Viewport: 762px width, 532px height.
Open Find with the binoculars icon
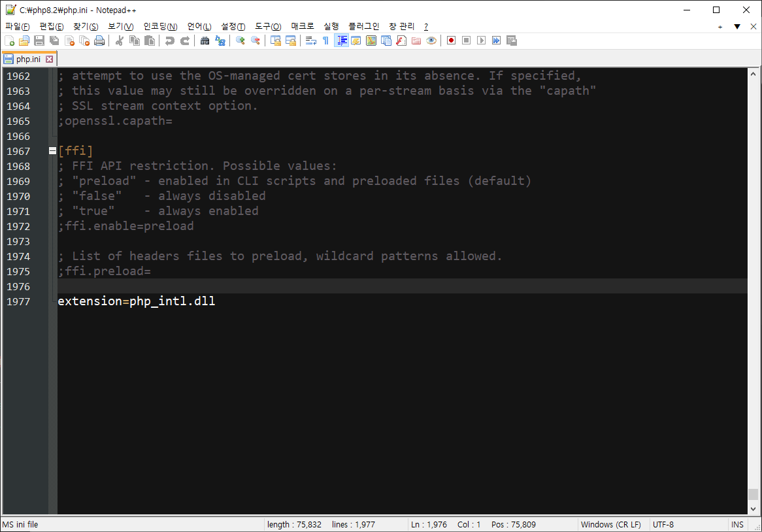pos(205,41)
